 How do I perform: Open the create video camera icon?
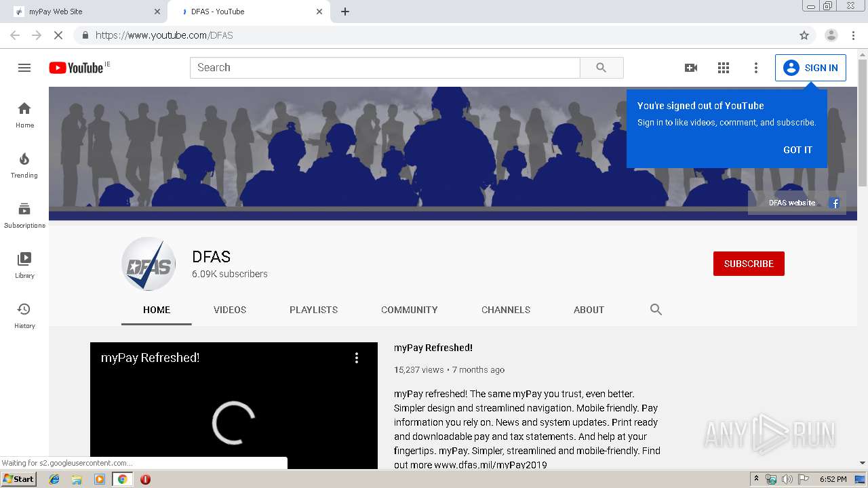[691, 68]
